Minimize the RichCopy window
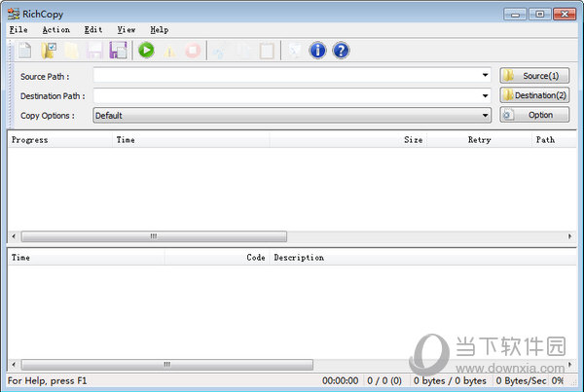Image resolution: width=584 pixels, height=392 pixels. (x=515, y=15)
